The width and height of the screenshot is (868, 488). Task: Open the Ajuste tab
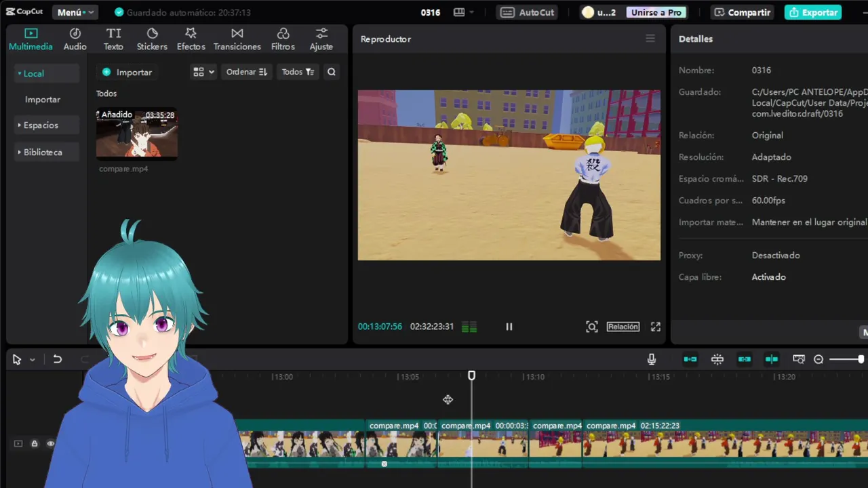click(x=321, y=39)
